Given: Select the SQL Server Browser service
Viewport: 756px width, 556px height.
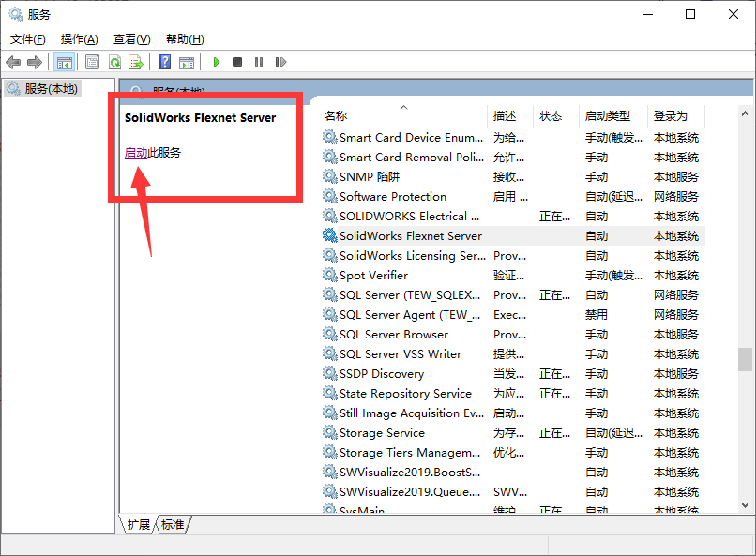Looking at the screenshot, I should (x=513, y=335).
